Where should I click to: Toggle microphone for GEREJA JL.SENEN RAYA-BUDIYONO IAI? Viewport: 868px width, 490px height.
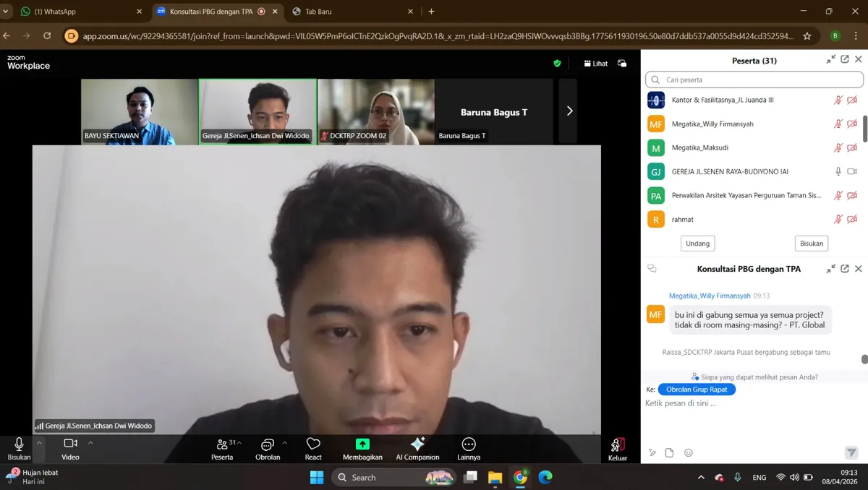838,171
